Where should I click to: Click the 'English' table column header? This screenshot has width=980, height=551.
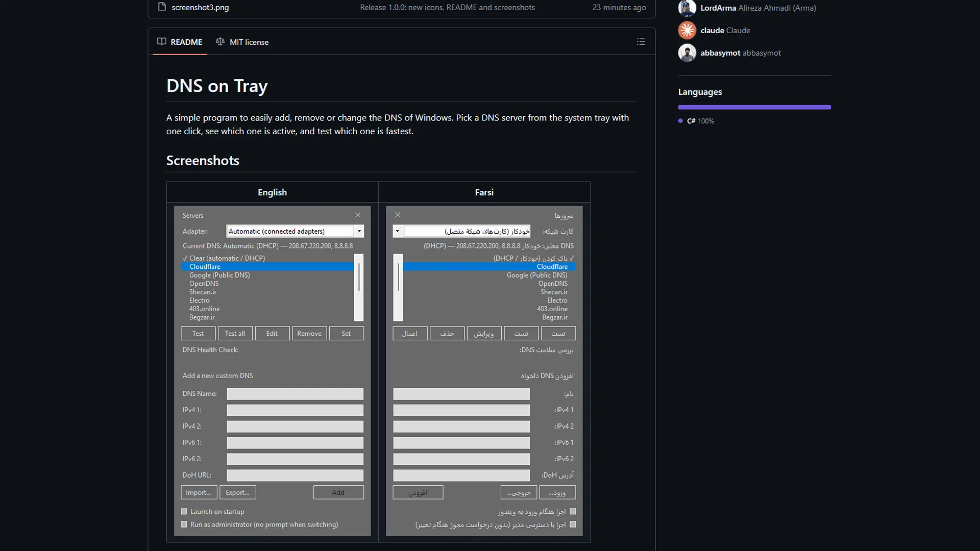pos(272,192)
